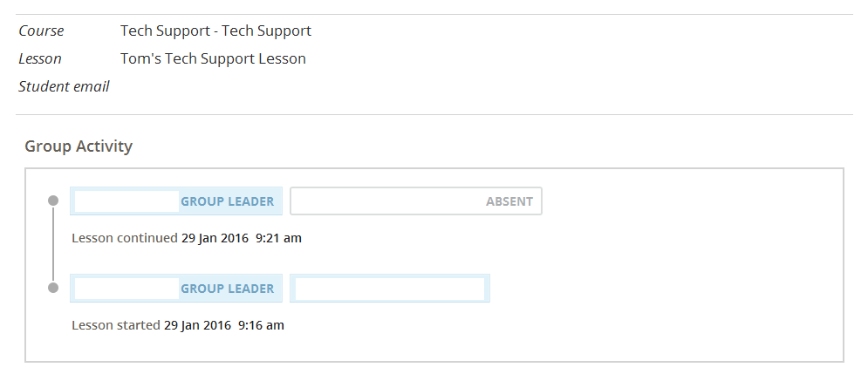Click the ABSENT label text
The height and width of the screenshot is (381, 868).
(509, 201)
